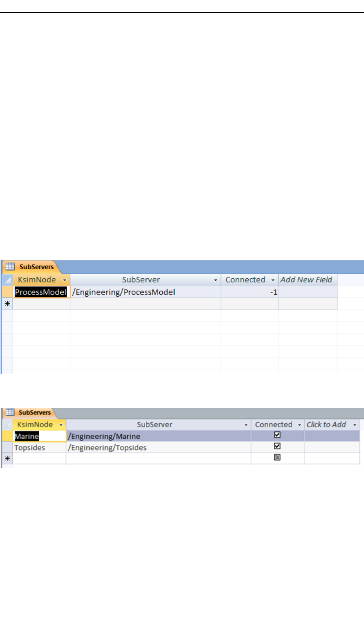
Task: Click the empty SubServer cell in the lower new row
Action: pos(159,458)
